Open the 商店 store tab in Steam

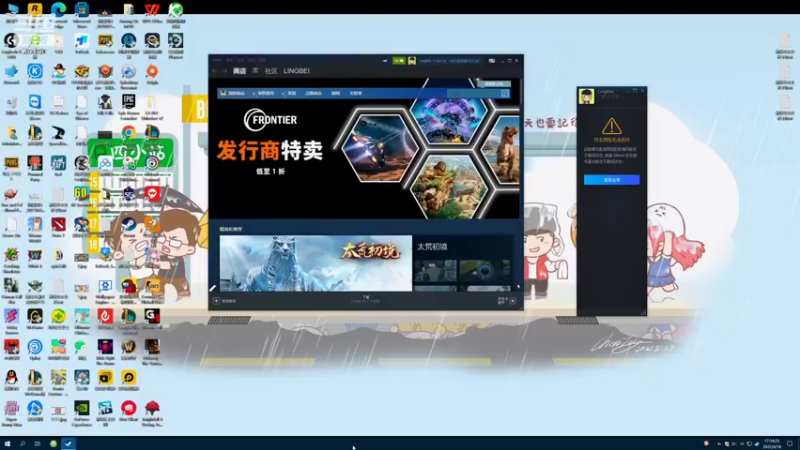click(x=239, y=71)
